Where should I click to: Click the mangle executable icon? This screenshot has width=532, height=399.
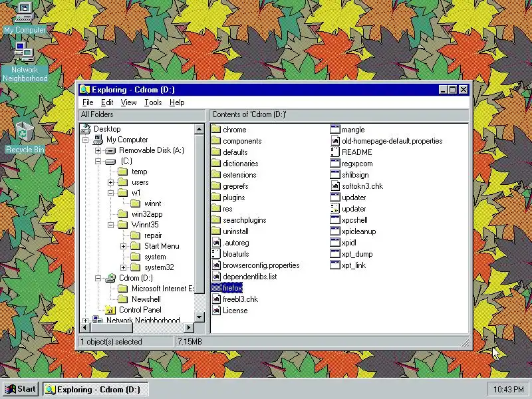(x=335, y=130)
